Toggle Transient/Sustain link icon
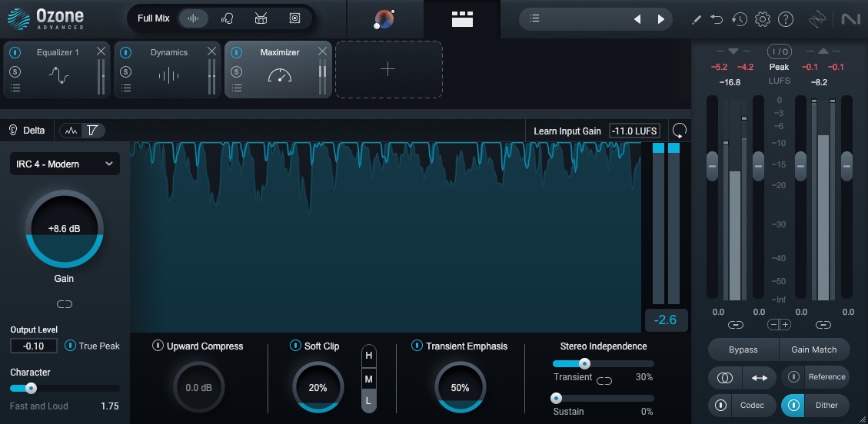This screenshot has height=424, width=868. pos(604,381)
